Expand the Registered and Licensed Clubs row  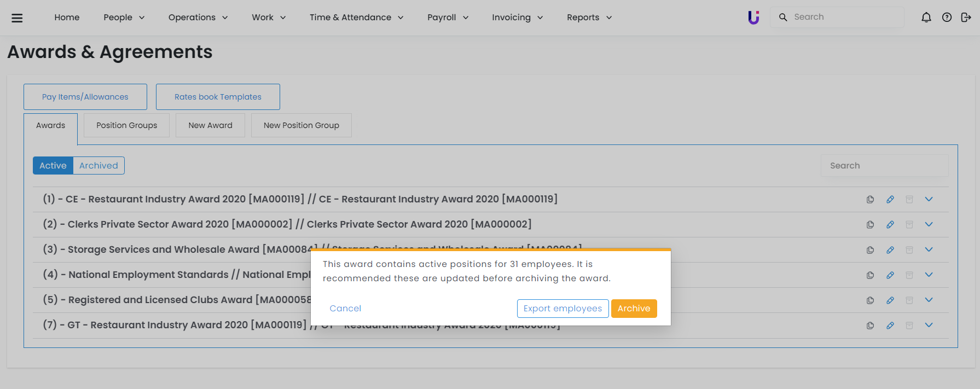929,300
